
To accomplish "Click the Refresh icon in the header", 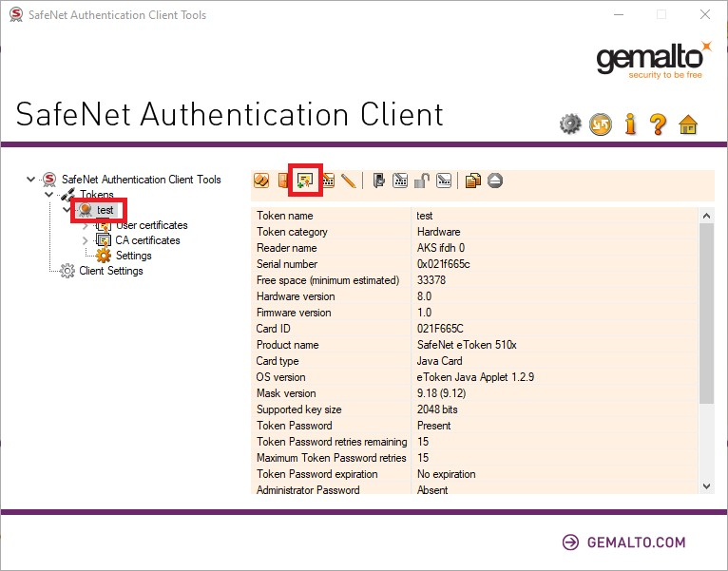I will tap(600, 124).
